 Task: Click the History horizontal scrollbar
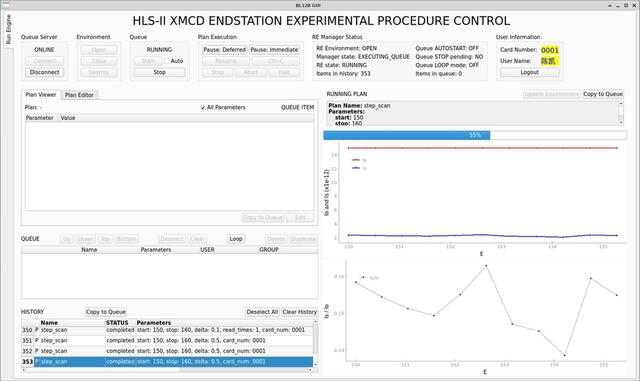167,370
